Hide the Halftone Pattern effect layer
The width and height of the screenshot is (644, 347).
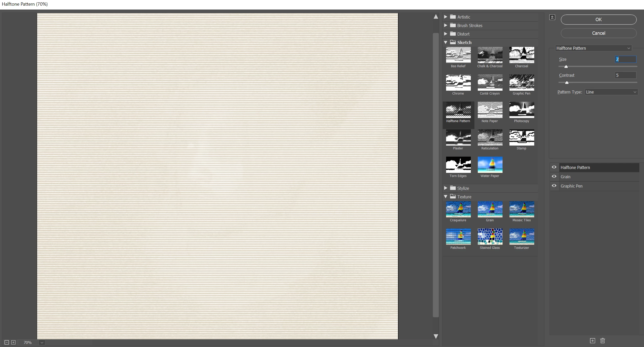click(x=554, y=167)
